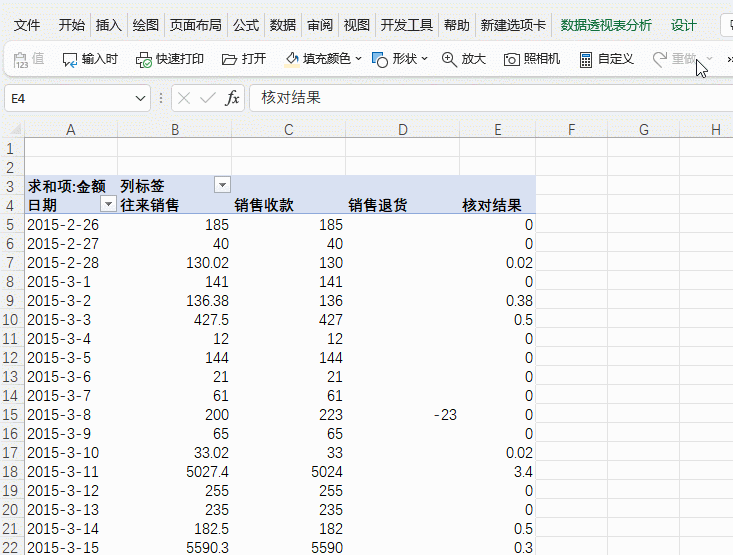
Task: Select the date cell 2015-3-8
Action: [71, 415]
